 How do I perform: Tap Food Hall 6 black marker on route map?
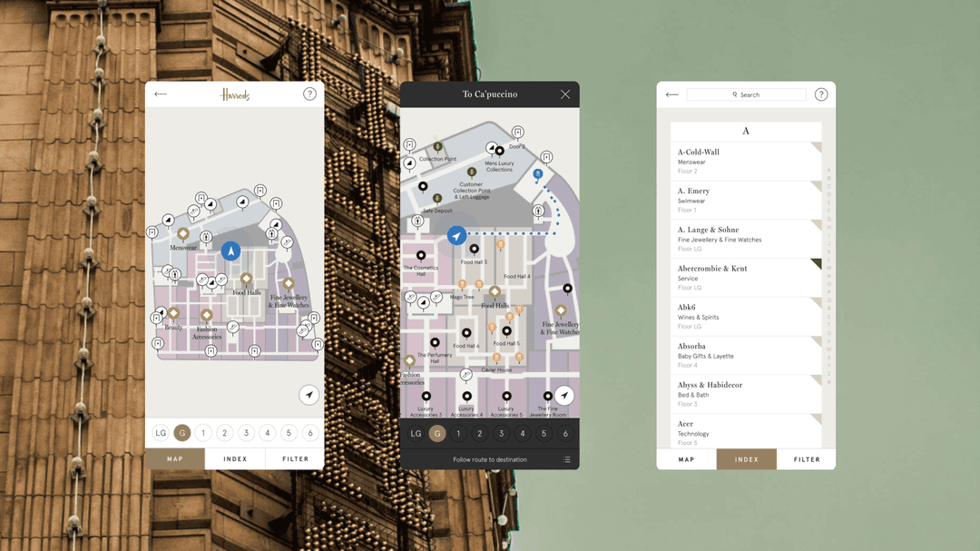click(x=466, y=333)
